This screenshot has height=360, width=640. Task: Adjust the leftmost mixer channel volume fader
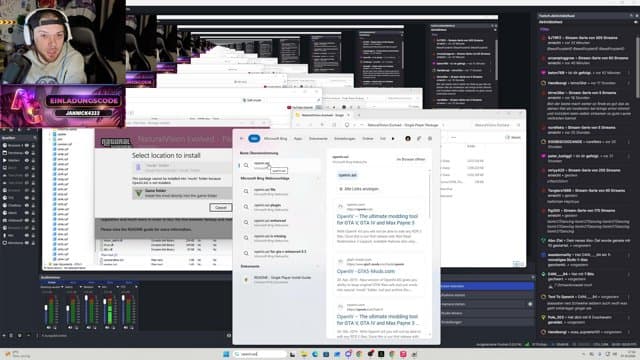(x=46, y=308)
